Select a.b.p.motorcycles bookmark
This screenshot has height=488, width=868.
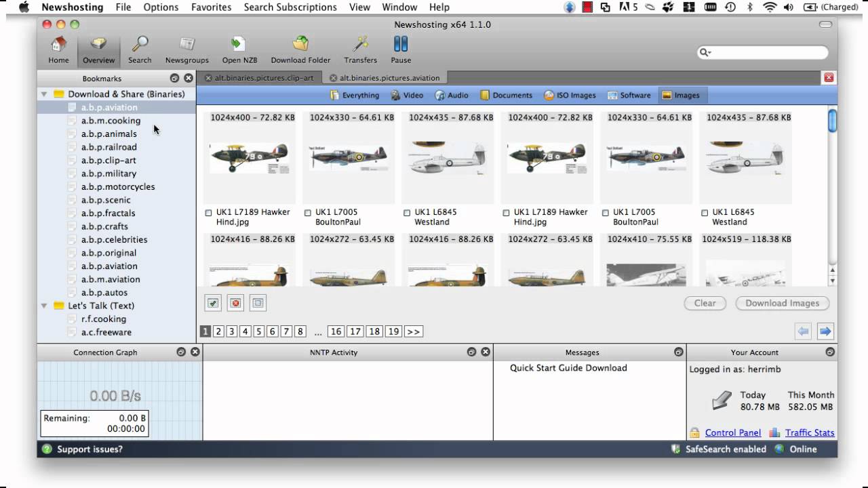pyautogui.click(x=117, y=186)
